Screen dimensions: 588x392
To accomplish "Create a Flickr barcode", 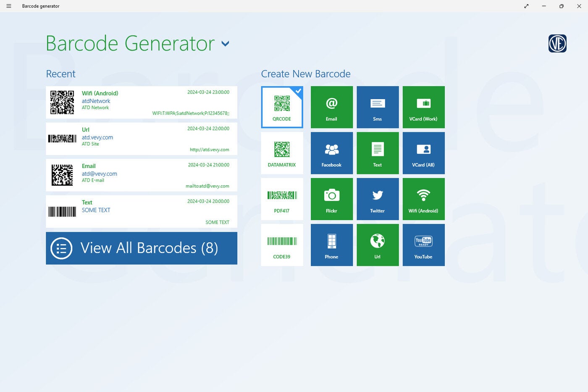I will 332,199.
